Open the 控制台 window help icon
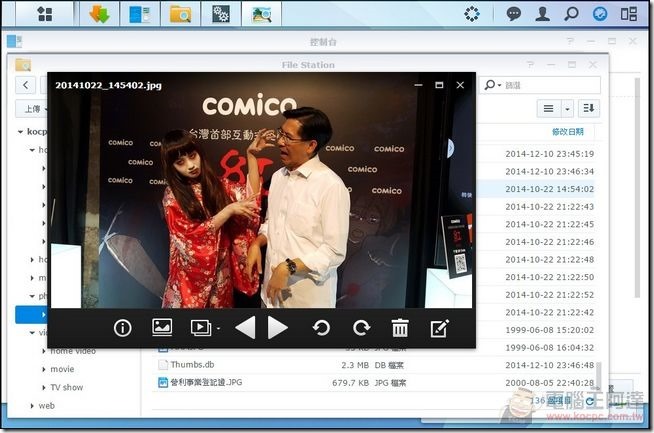Image resolution: width=654 pixels, height=433 pixels. click(570, 41)
